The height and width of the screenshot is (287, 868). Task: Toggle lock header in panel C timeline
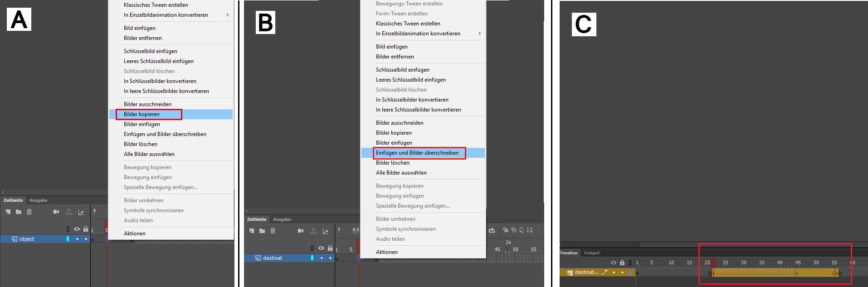tap(622, 263)
